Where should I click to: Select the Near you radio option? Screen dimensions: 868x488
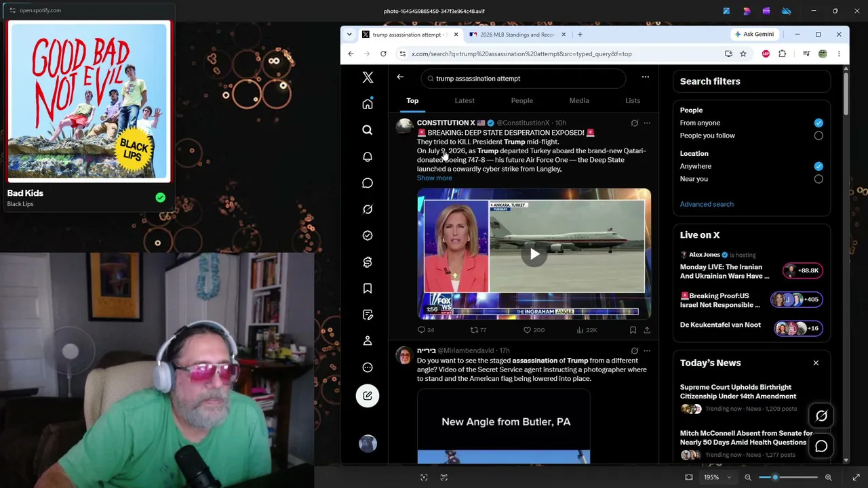818,179
